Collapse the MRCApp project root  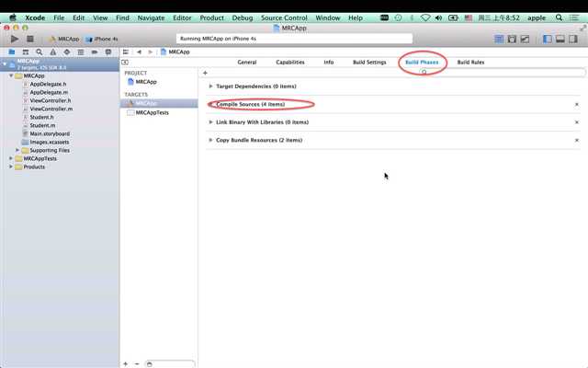coord(5,64)
